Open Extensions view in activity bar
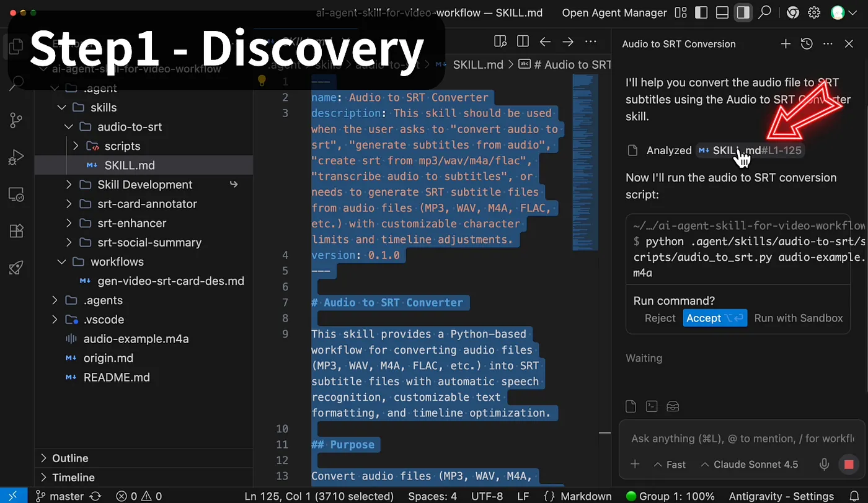Viewport: 868px width, 503px height. (17, 230)
